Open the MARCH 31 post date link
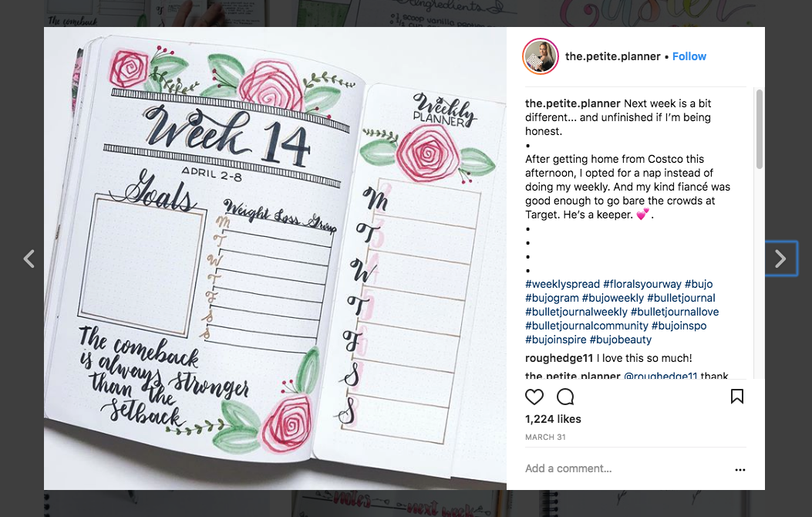The width and height of the screenshot is (812, 517). tap(545, 438)
